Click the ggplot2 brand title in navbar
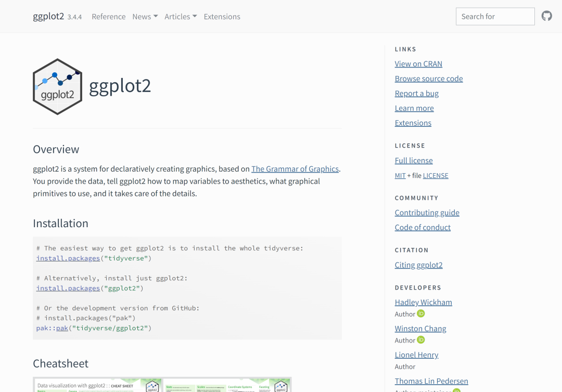 pyautogui.click(x=48, y=16)
